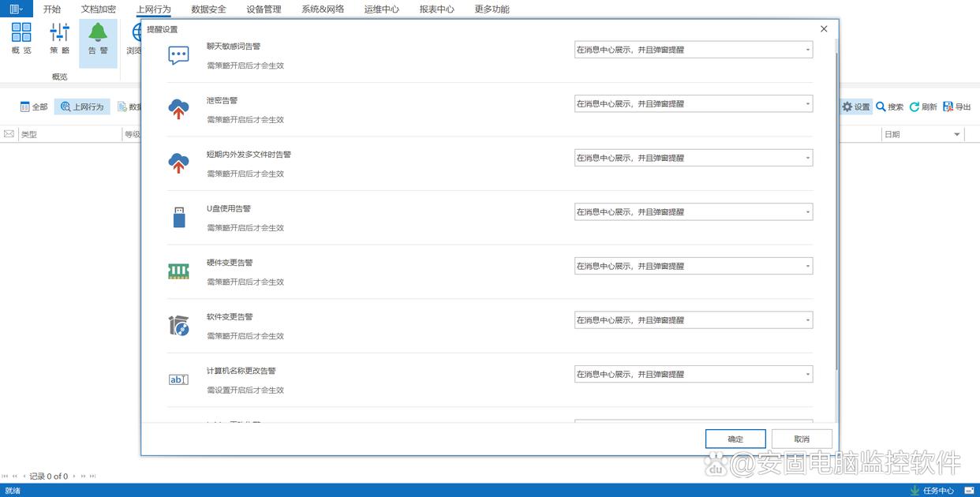Click the 聊天敏感词告警 label

click(234, 47)
